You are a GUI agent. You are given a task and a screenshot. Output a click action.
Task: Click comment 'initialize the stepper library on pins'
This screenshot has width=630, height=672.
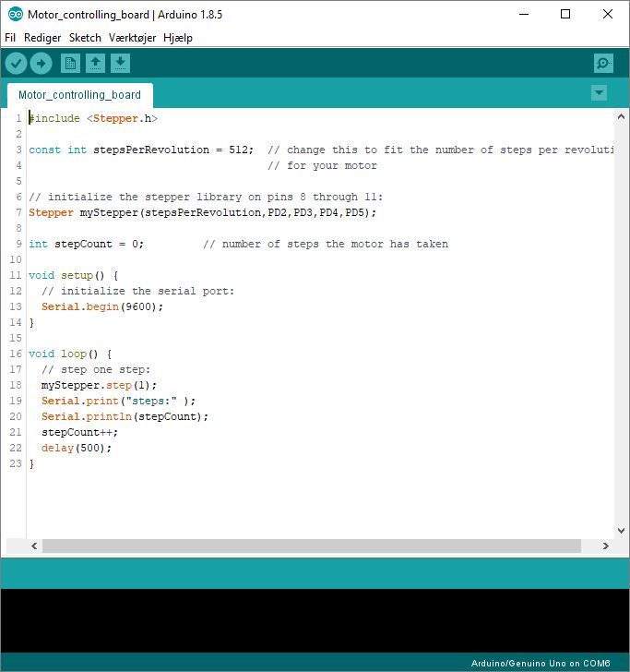click(x=171, y=197)
